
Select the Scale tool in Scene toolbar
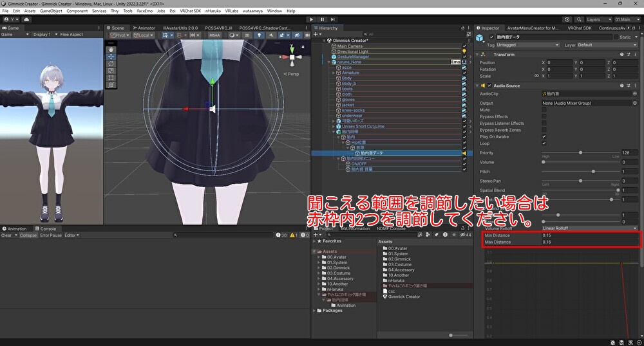[111, 71]
